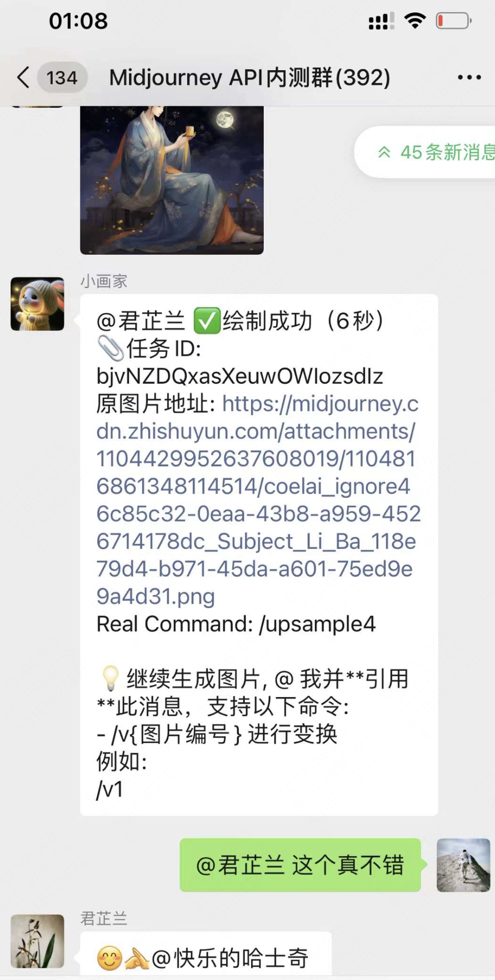The height and width of the screenshot is (980, 495).
Task: Tap the light bulb emoji before 继续生成图片
Action: pos(110,679)
